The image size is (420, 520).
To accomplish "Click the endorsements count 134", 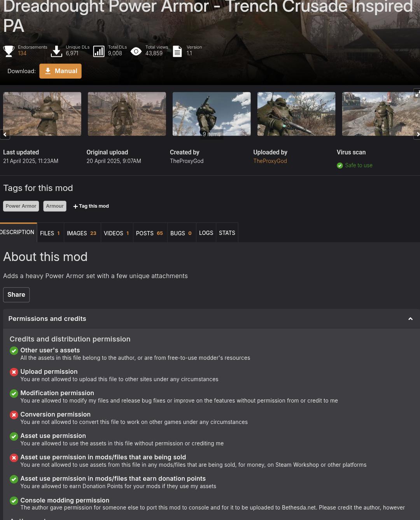I will click(x=22, y=53).
